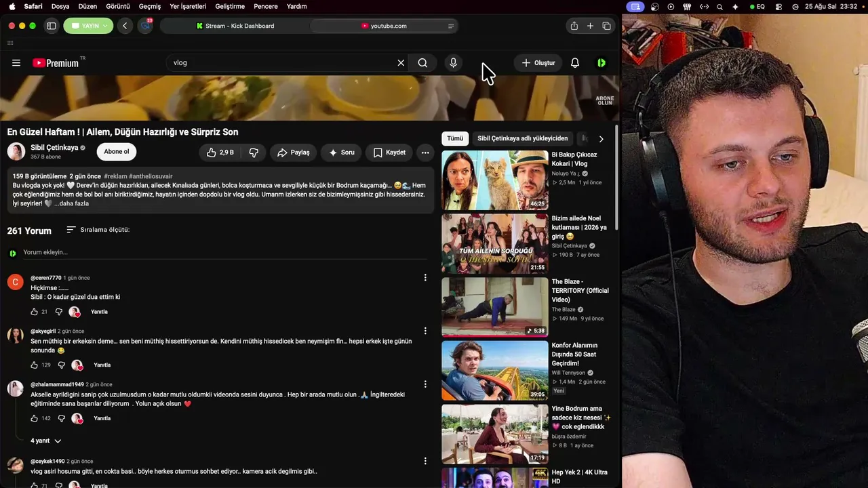This screenshot has width=868, height=488.
Task: Toggle the Safari sidebar button
Action: point(51,26)
